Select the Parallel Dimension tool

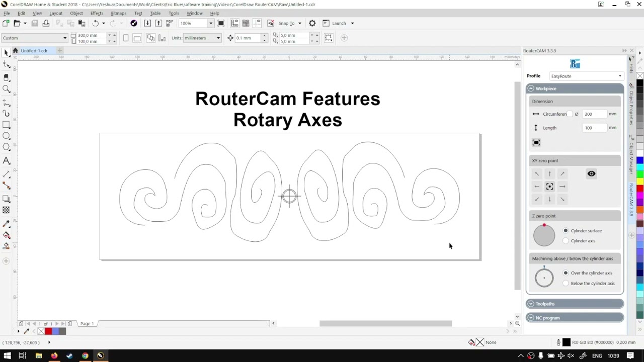click(6, 174)
